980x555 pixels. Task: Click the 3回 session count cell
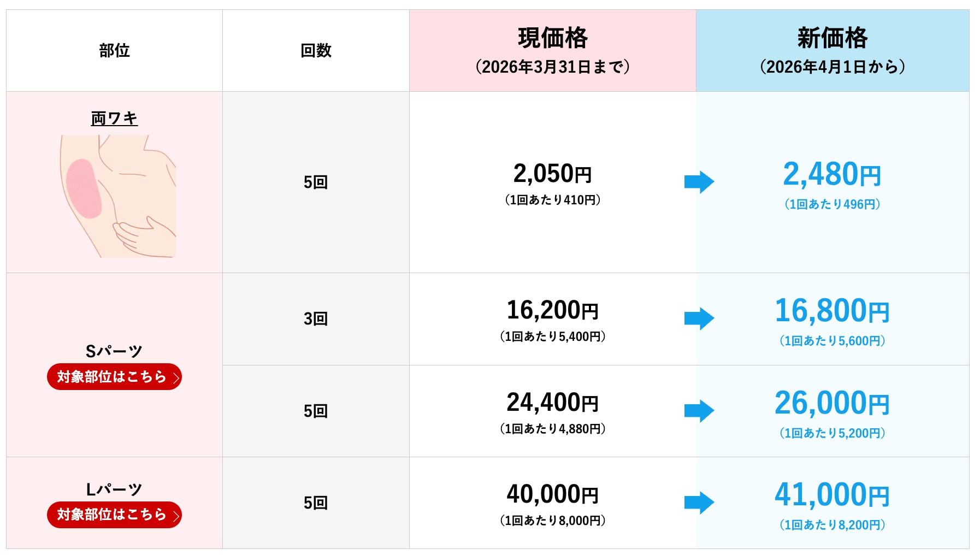tap(315, 318)
